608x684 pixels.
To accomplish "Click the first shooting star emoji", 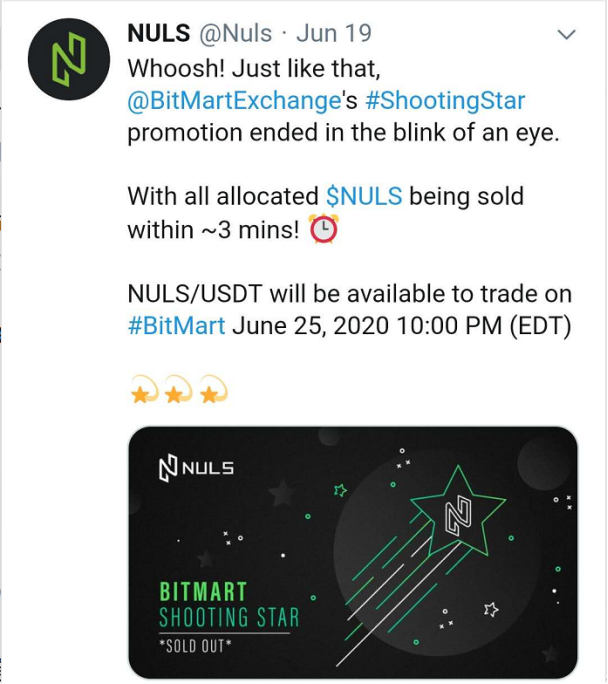I will pos(144,389).
